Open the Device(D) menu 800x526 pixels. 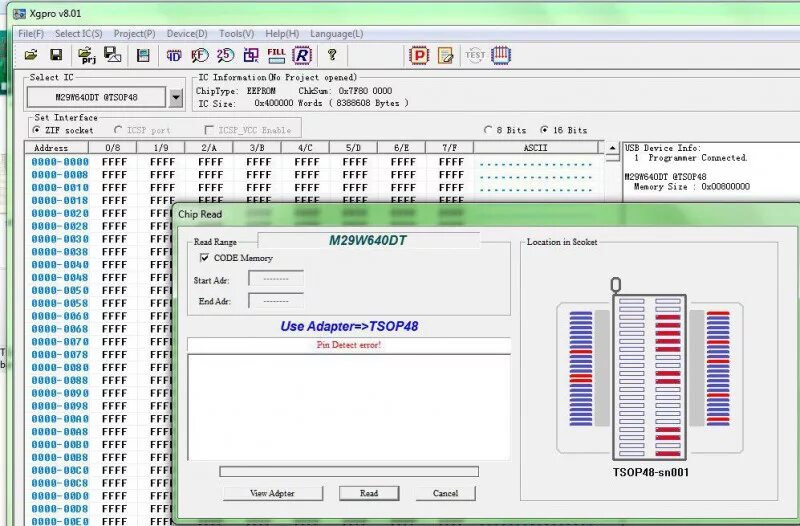coord(187,34)
